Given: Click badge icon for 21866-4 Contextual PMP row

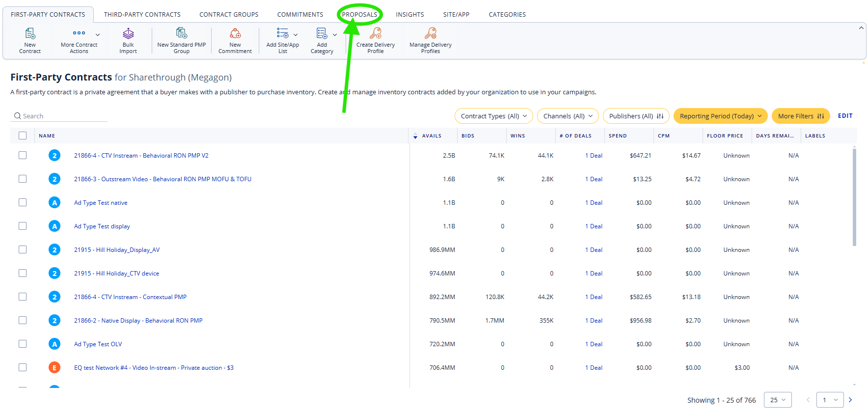Looking at the screenshot, I should [54, 297].
